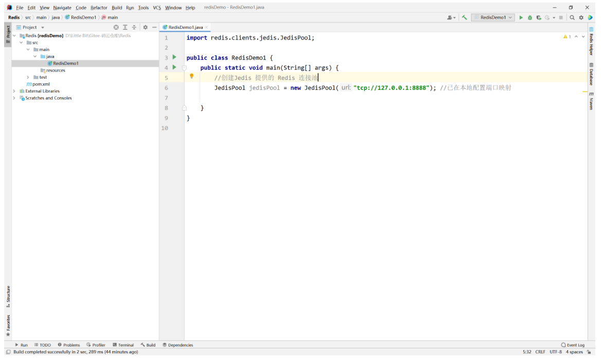
Task: Collapse the java folder
Action: (x=36, y=57)
